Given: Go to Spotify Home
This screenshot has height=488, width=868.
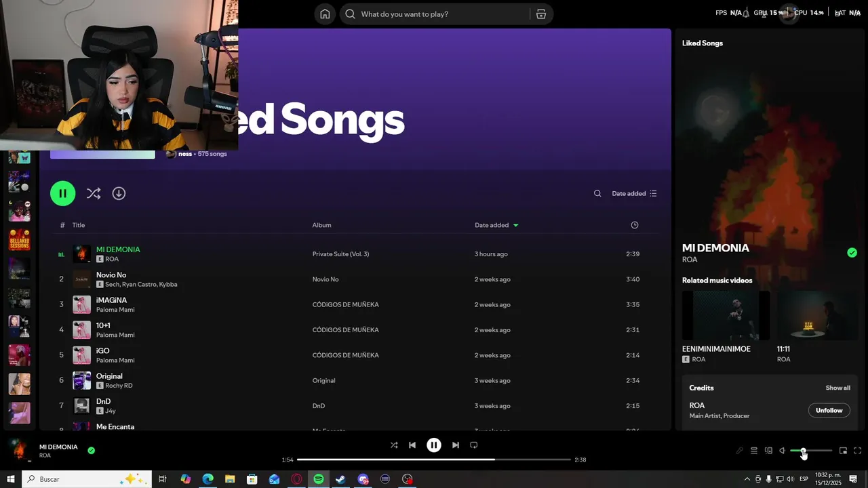Looking at the screenshot, I should tap(325, 14).
